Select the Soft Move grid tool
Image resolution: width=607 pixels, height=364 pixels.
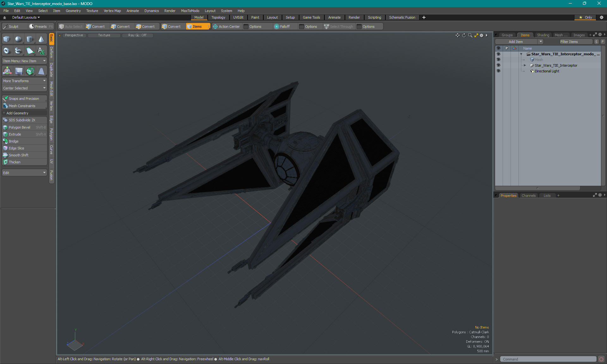click(19, 71)
